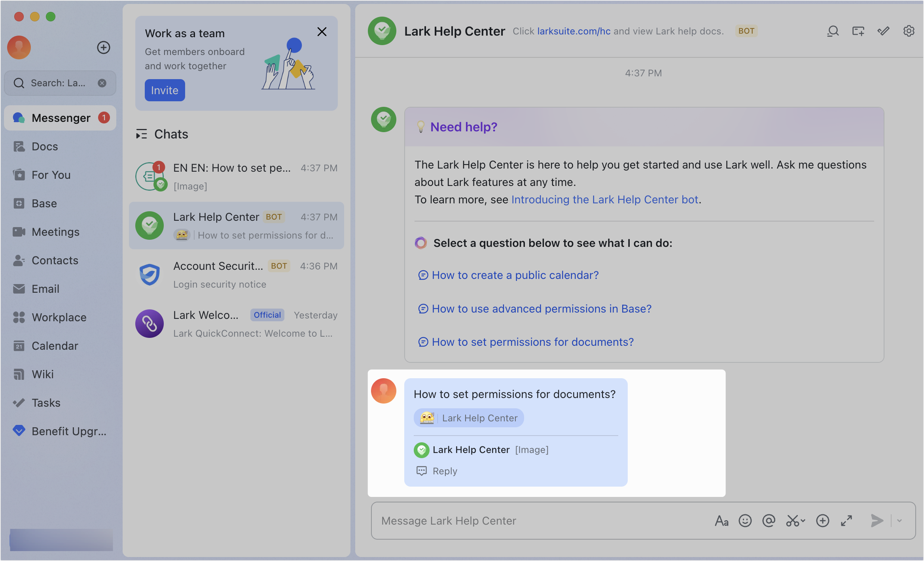Open the emoji picker in message box
Viewport: 924px width, 561px height.
click(x=745, y=521)
